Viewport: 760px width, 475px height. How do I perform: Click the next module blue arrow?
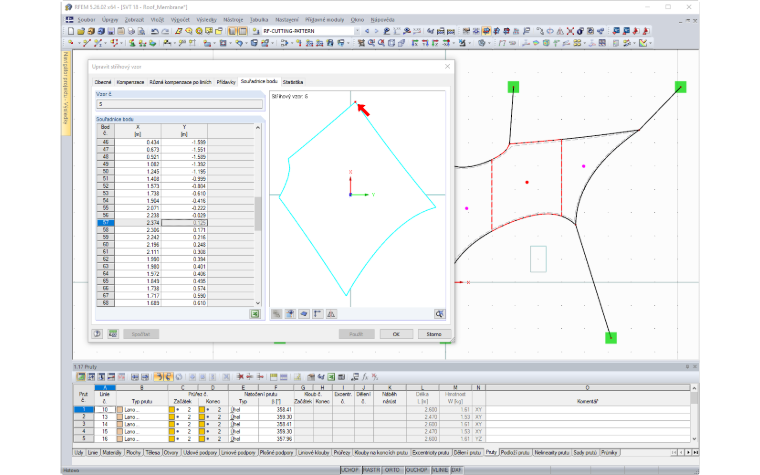click(x=377, y=31)
